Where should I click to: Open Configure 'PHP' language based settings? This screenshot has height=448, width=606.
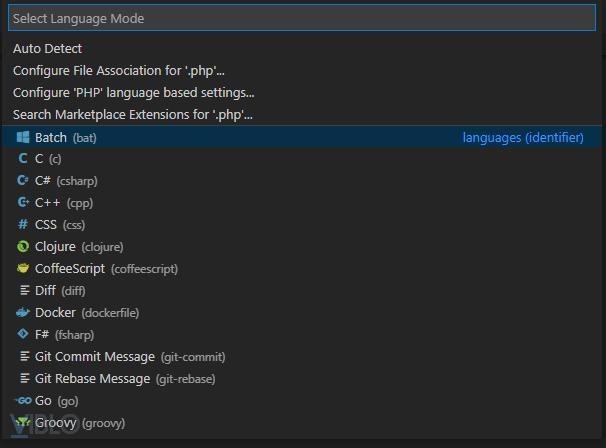(x=133, y=92)
